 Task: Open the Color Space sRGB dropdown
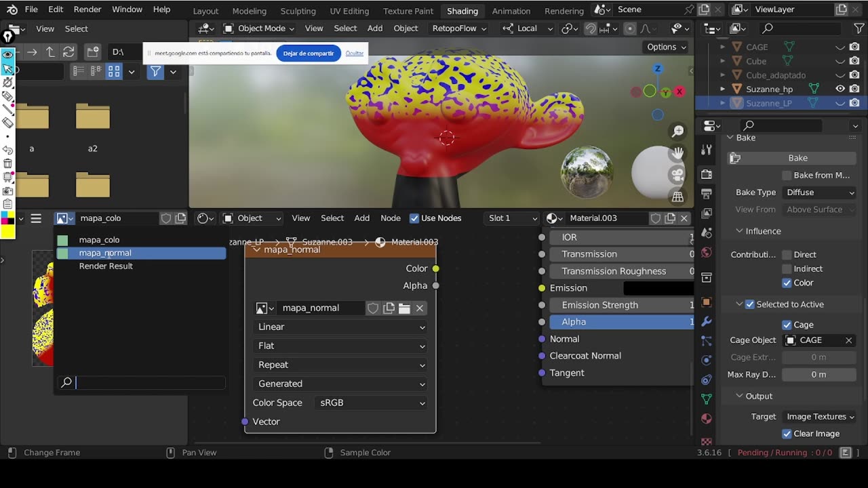372,403
